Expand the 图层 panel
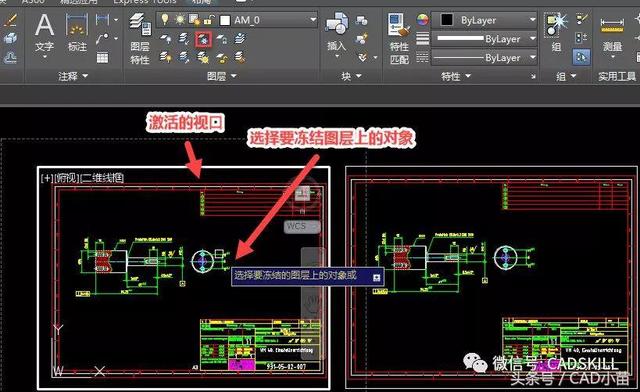Screen dimensions: 640x392 222,76
